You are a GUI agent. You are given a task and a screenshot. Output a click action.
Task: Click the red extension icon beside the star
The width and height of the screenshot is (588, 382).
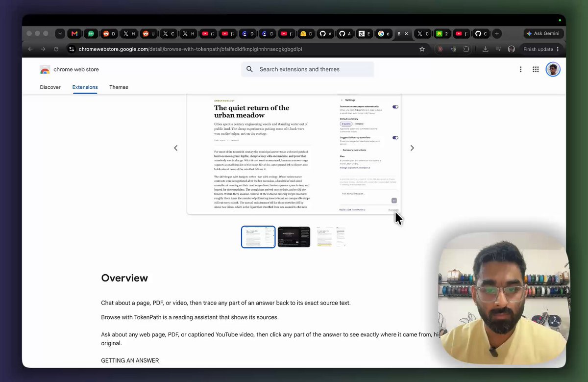click(x=440, y=49)
